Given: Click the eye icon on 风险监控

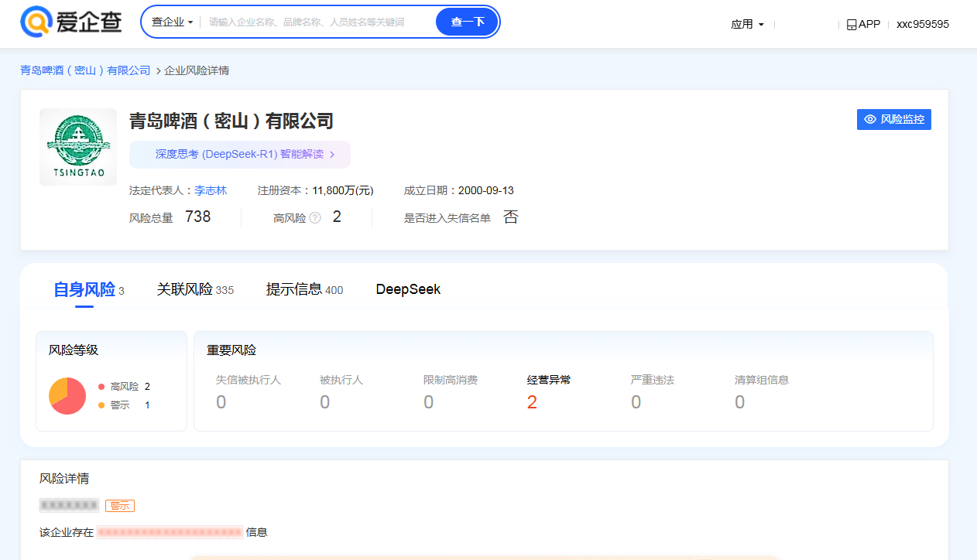Looking at the screenshot, I should [x=870, y=119].
